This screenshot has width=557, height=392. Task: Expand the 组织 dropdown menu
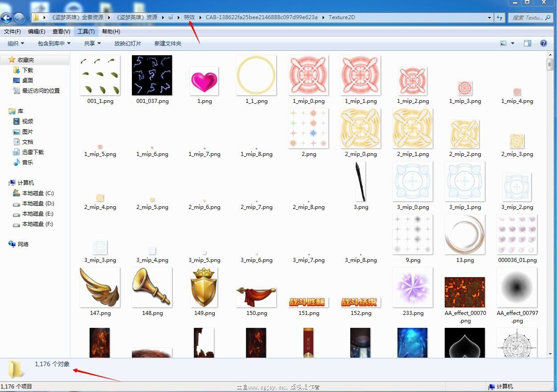tap(16, 43)
